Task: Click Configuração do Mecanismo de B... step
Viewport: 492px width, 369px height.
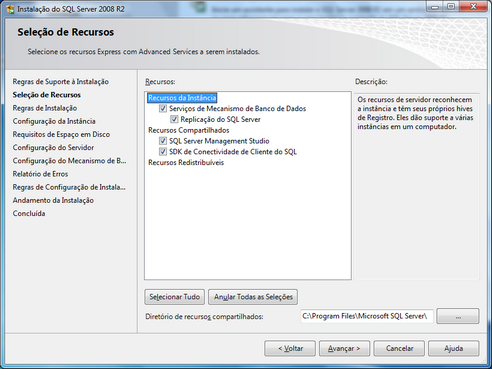Action: coord(69,161)
